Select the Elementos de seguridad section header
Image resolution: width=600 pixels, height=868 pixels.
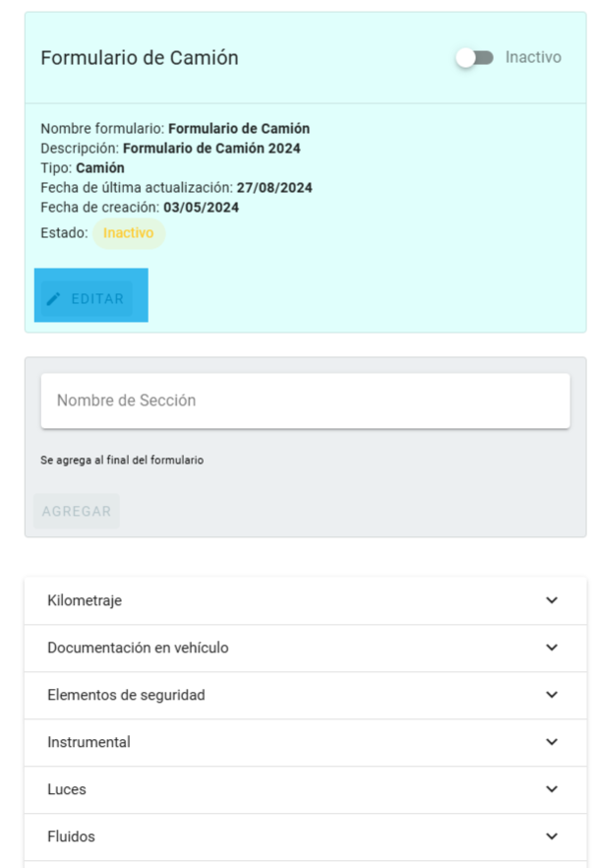pos(295,695)
